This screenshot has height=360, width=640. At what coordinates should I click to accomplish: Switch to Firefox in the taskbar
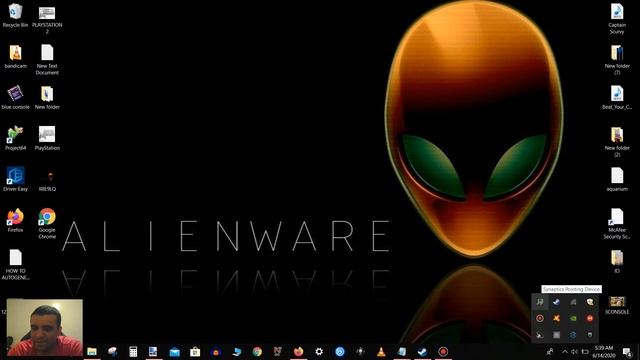tap(298, 351)
